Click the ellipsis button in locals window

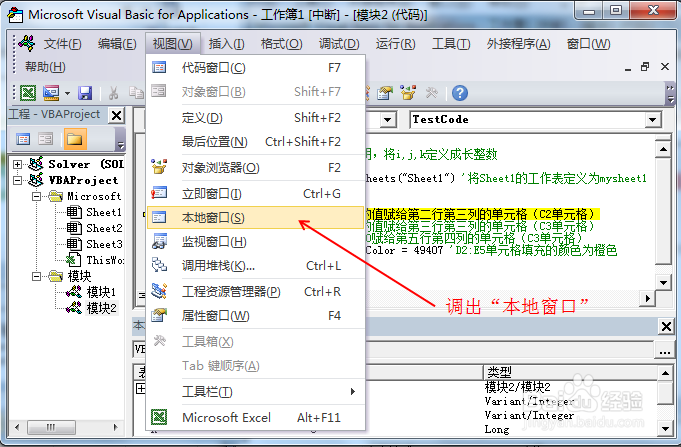(x=664, y=350)
